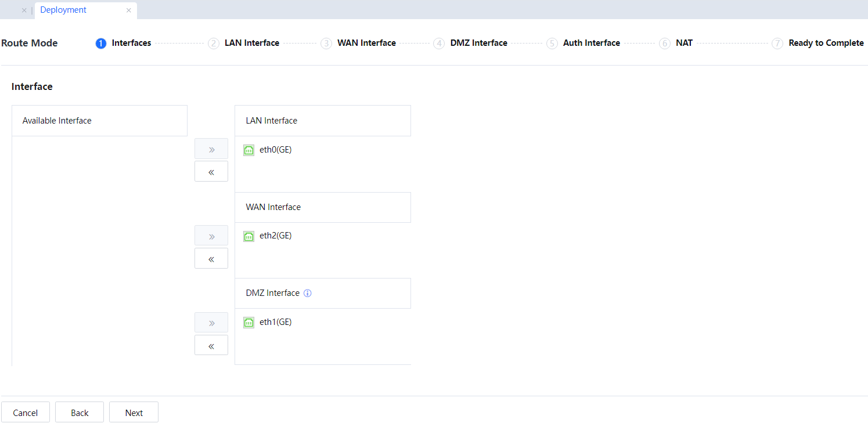Move interface into LAN Interface list
Screen dimensions: 868x434
[x=211, y=149]
